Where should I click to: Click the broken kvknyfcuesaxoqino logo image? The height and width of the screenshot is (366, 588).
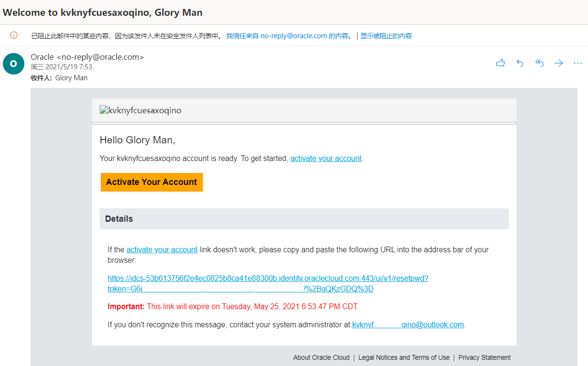[140, 110]
